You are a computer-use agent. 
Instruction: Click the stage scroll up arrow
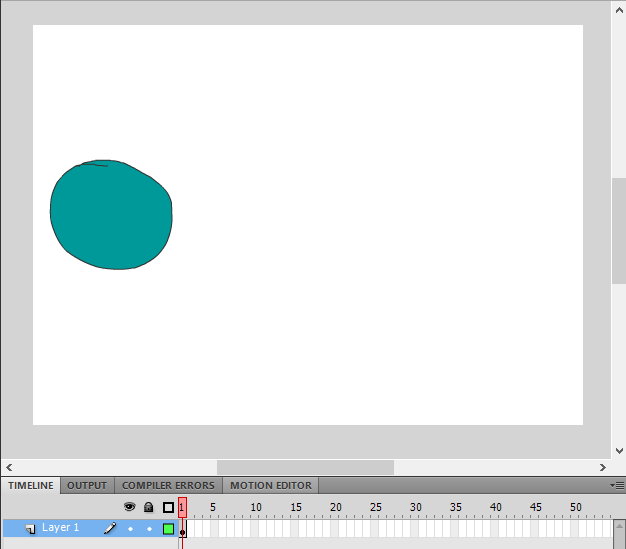click(619, 10)
